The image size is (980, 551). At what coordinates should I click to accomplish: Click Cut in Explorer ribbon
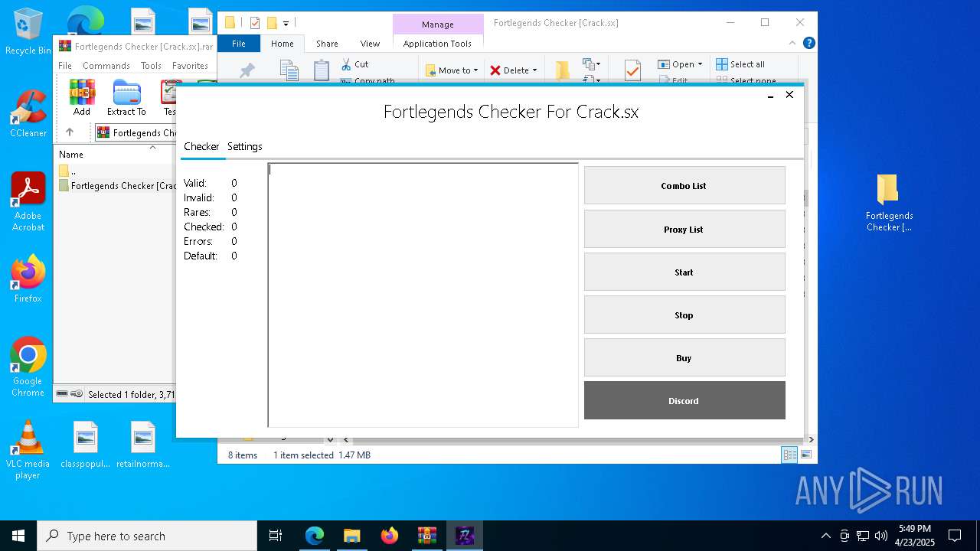click(x=354, y=64)
